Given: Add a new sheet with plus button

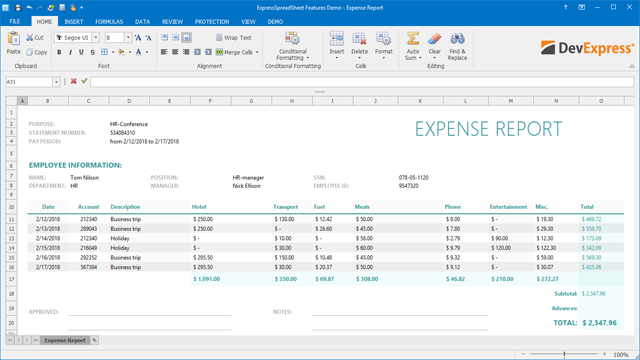Looking at the screenshot, I should 94,340.
